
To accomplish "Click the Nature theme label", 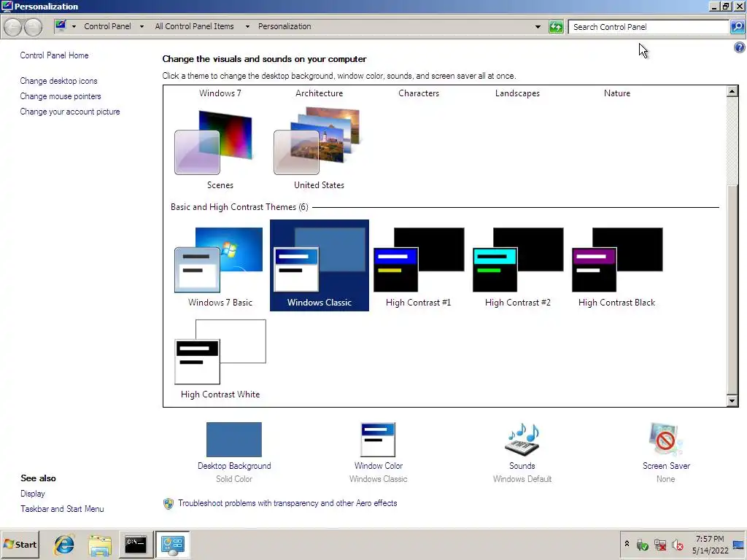I will (x=617, y=93).
